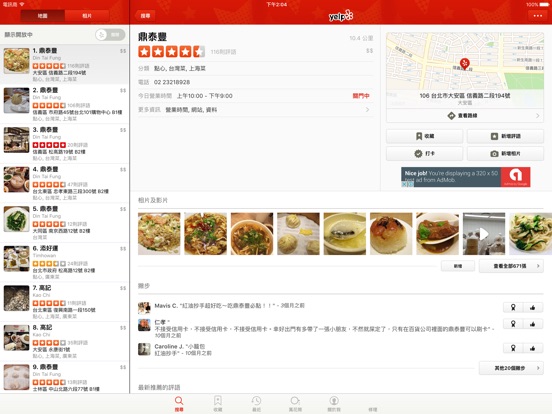
Task: Thumbs-up Caroline J.'s tip
Action: click(x=532, y=348)
